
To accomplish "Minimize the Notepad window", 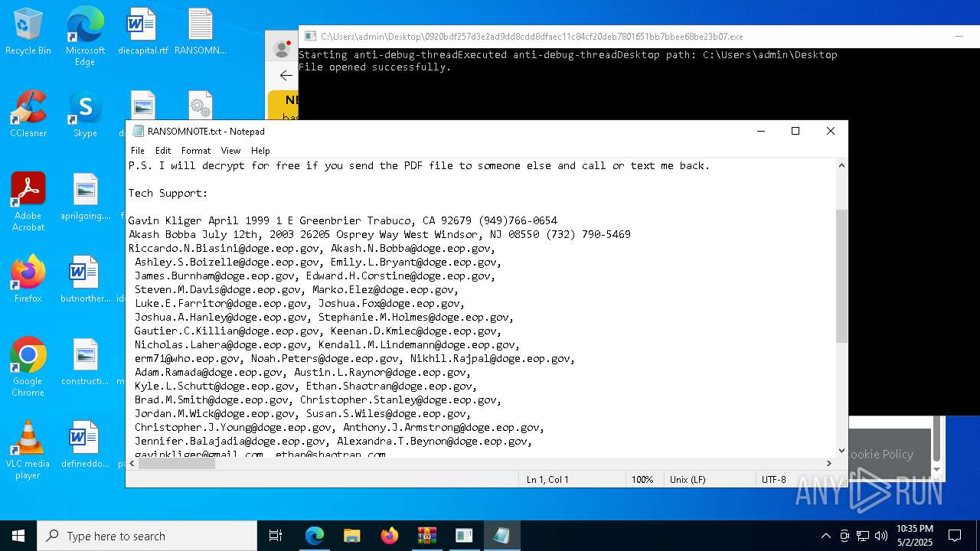I will (x=761, y=131).
